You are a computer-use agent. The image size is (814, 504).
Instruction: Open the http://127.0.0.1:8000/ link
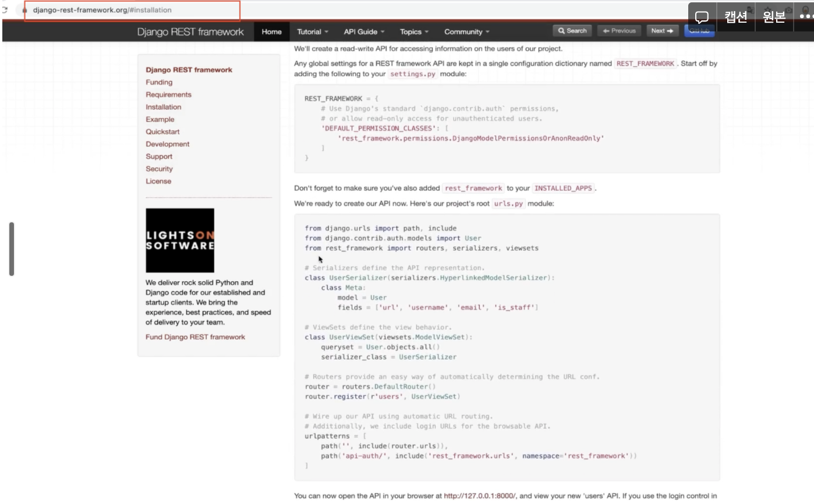pyautogui.click(x=480, y=496)
